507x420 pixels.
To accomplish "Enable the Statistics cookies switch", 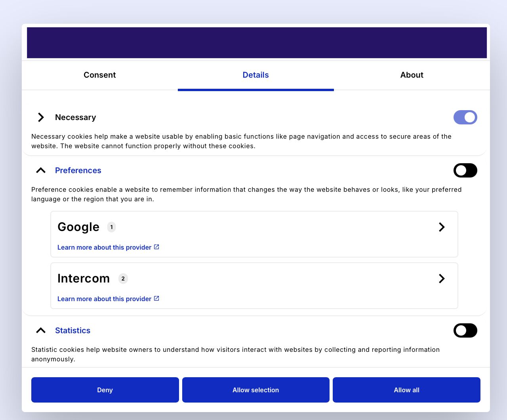I will pos(465,330).
